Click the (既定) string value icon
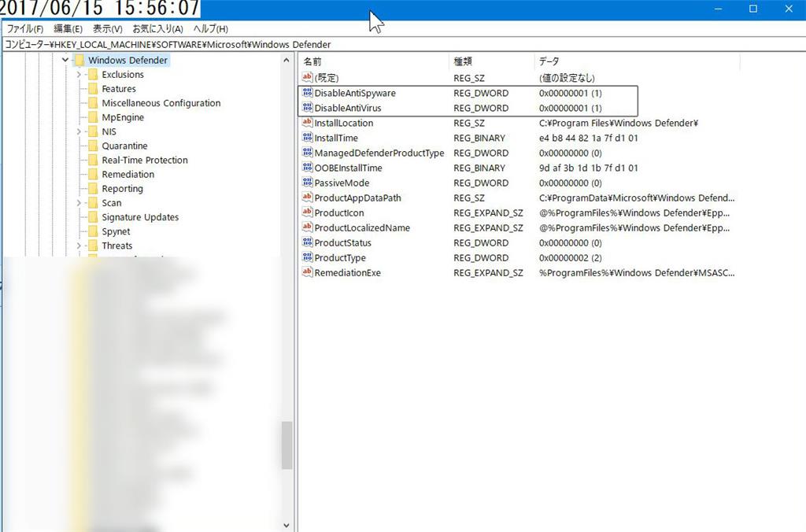Viewport: 806px width, 532px height. 308,78
